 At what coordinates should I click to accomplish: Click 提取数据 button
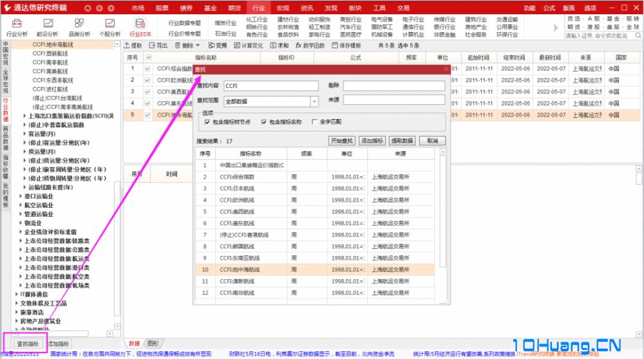(402, 141)
